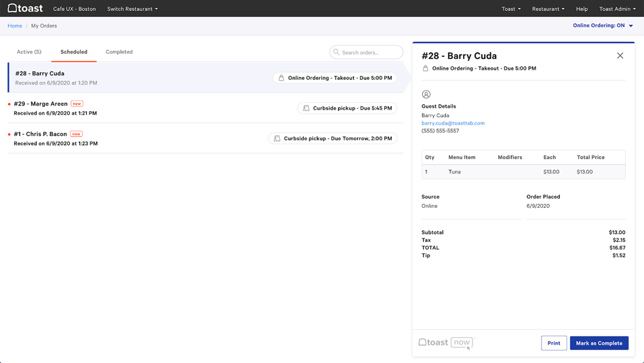Close the Barry Cuda order panel

620,56
